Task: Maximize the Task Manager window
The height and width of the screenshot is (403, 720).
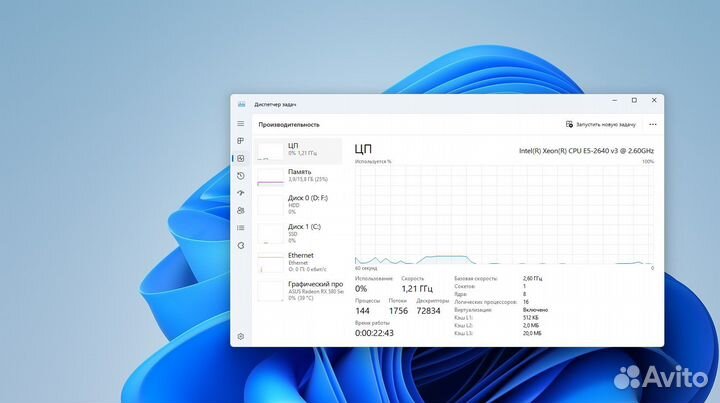Action: 633,100
